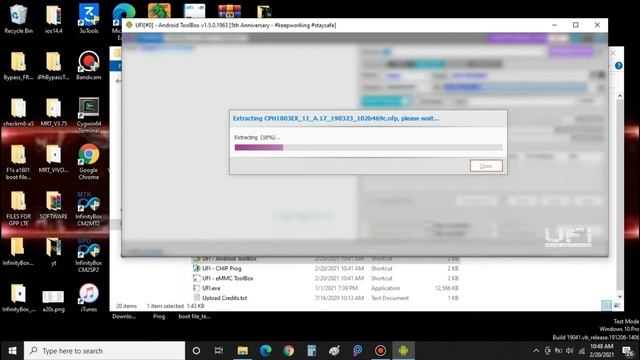The image size is (640, 360).
Task: Open the iPhBypassT folder icon
Action: [x=53, y=65]
